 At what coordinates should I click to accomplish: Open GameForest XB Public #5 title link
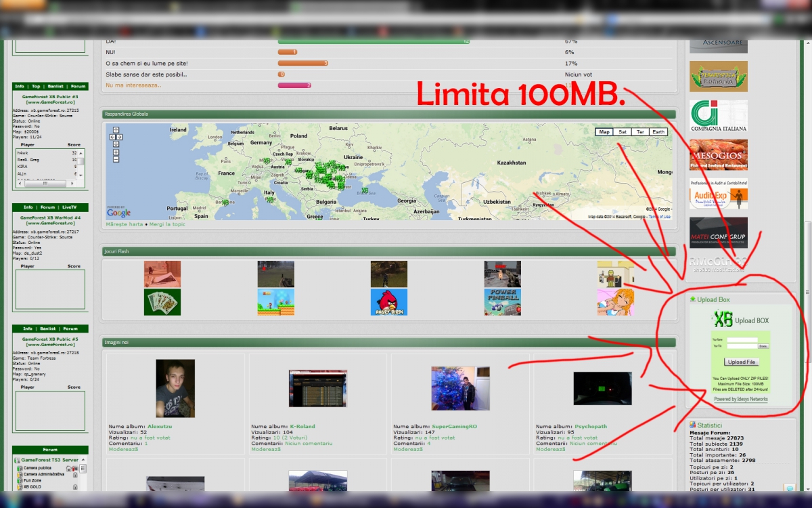50,341
